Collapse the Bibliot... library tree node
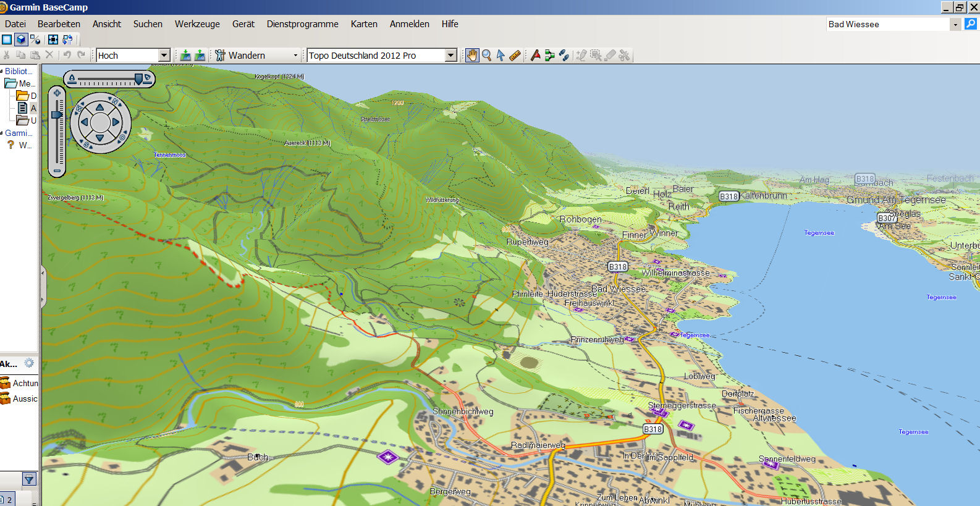The height and width of the screenshot is (506, 980). (x=2, y=71)
